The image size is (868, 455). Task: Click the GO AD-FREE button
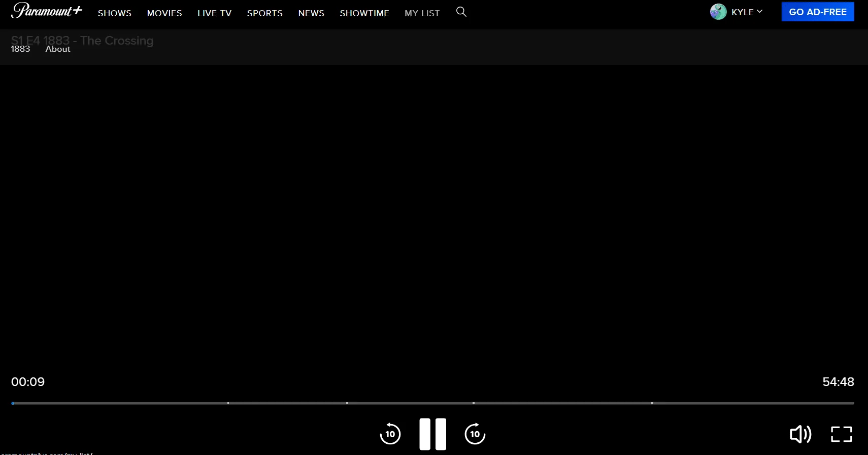click(x=818, y=12)
